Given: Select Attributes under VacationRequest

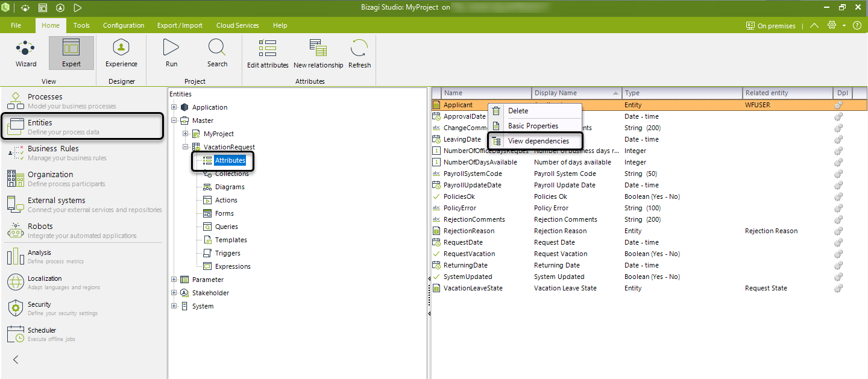Looking at the screenshot, I should (x=230, y=160).
